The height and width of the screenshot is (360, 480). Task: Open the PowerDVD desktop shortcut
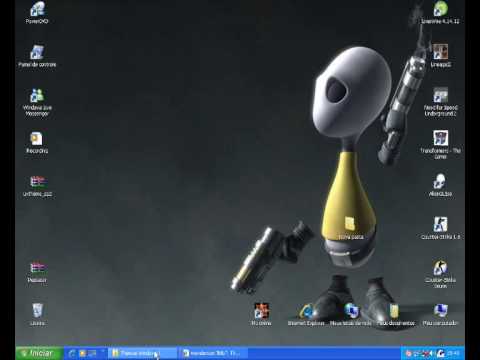pos(37,12)
